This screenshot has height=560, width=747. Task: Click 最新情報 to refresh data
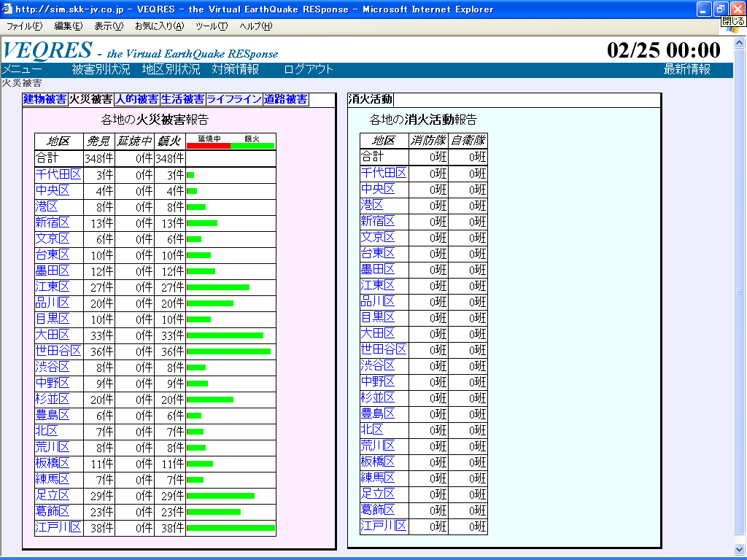[686, 70]
